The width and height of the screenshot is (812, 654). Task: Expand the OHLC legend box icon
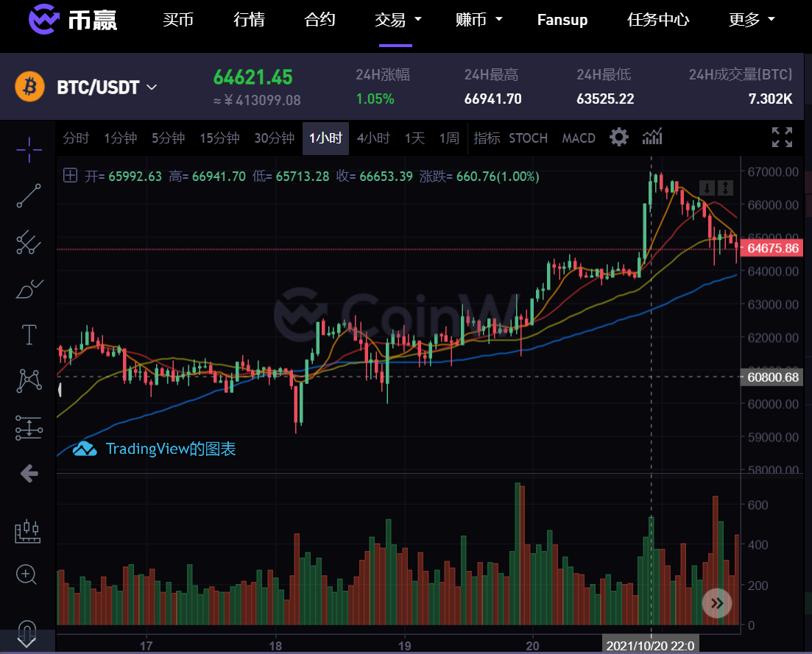71,176
